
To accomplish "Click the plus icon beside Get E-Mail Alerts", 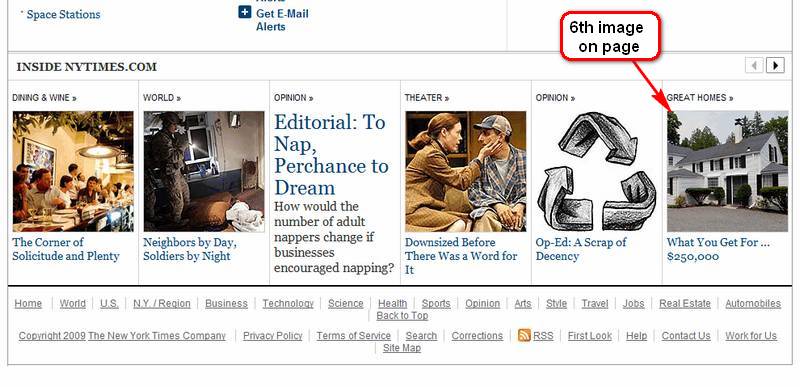I will (244, 12).
